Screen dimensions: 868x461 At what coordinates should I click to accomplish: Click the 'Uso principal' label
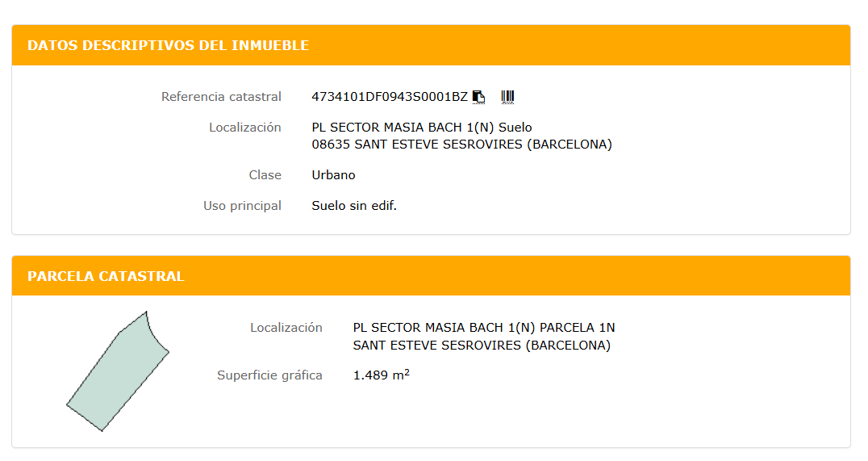coord(242,206)
